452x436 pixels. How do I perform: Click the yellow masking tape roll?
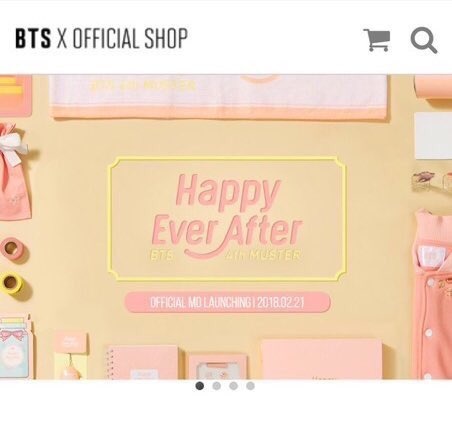[12, 283]
